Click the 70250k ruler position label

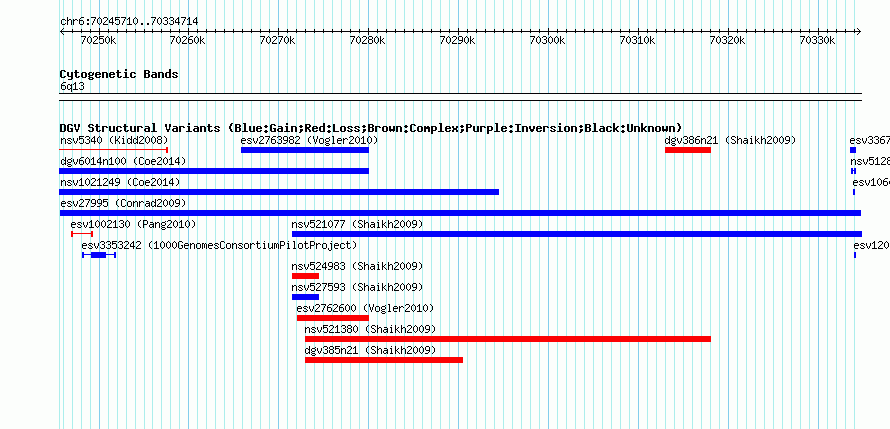pyautogui.click(x=99, y=40)
